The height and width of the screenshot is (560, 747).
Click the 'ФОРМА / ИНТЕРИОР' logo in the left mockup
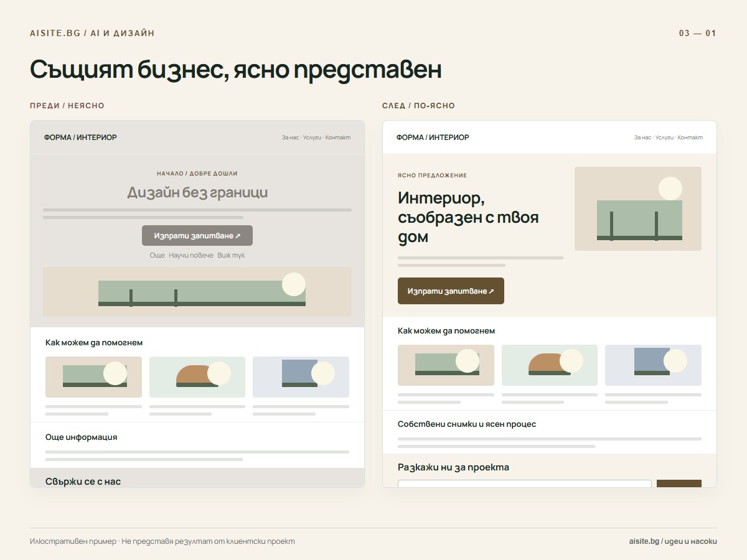(80, 138)
